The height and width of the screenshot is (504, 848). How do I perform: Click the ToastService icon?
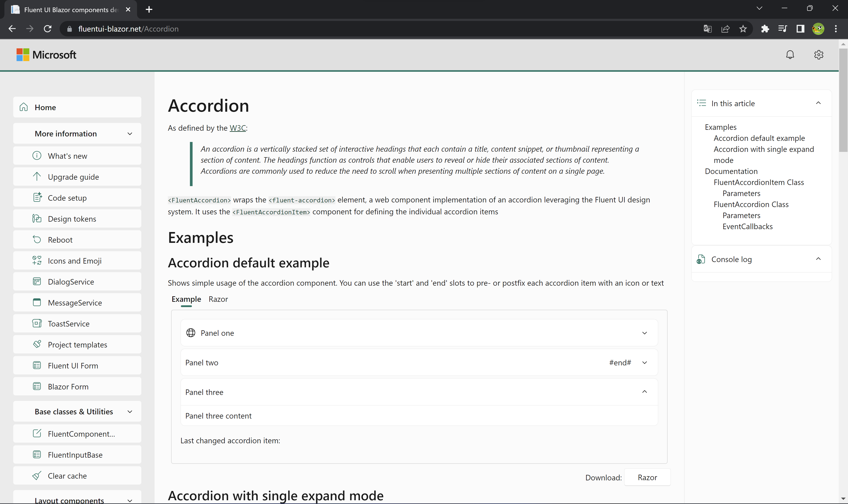pyautogui.click(x=37, y=323)
